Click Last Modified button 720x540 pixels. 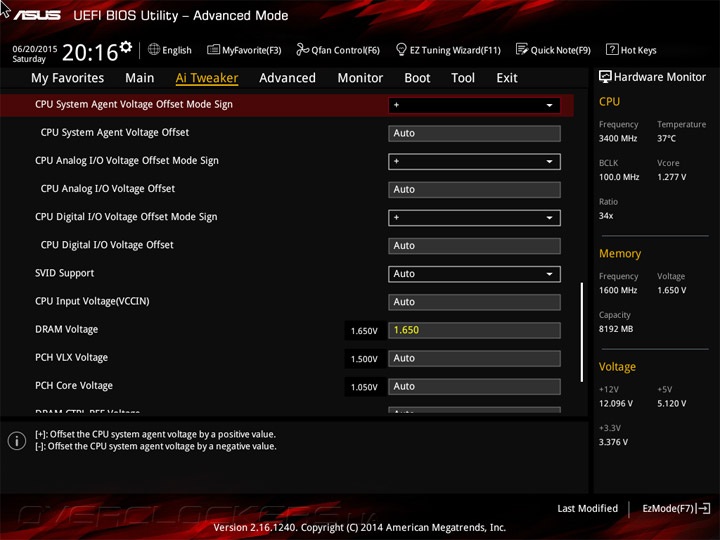[587, 508]
